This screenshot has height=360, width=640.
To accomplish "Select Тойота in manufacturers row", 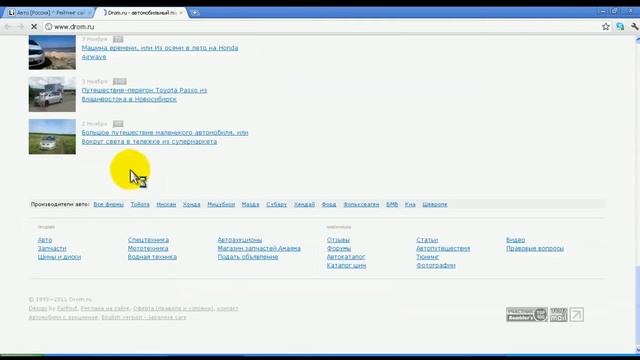I will pos(140,204).
